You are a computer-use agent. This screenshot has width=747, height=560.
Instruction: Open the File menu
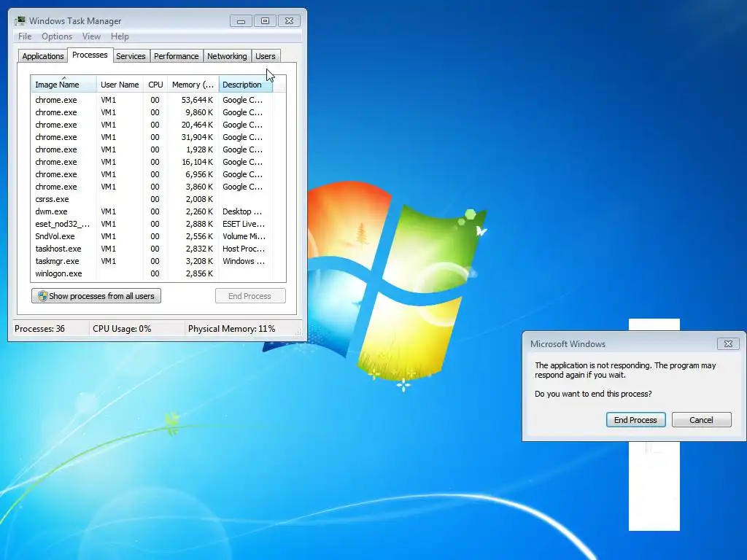point(25,36)
